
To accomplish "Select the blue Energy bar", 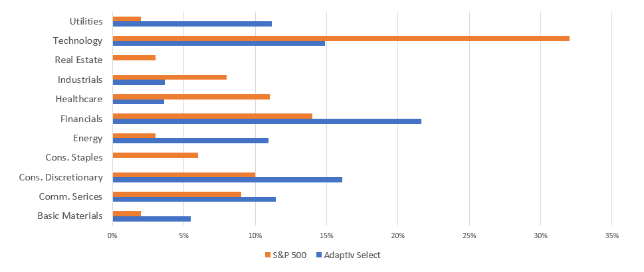I will tap(191, 141).
